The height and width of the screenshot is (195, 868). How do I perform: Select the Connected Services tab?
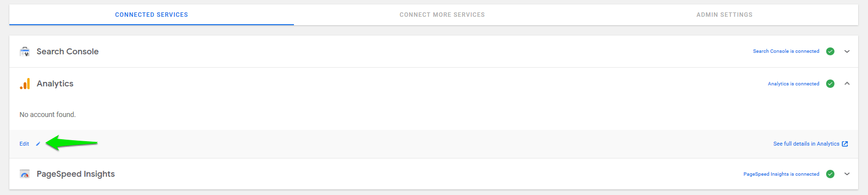[x=151, y=15]
